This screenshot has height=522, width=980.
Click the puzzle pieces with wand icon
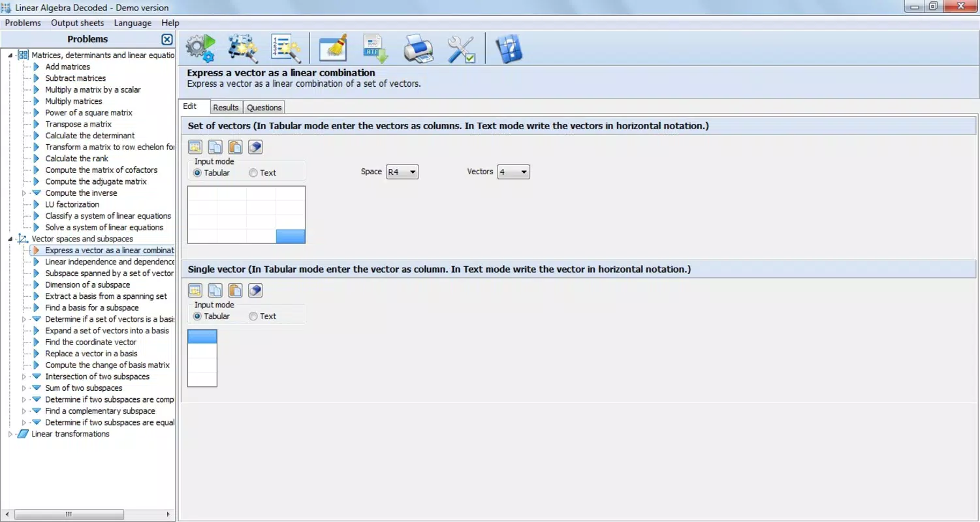243,48
